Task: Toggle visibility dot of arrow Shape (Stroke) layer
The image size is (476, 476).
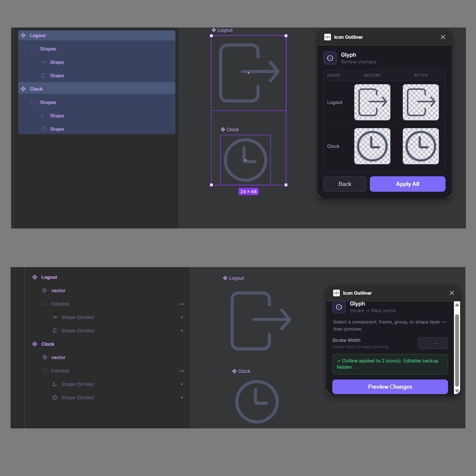Action: (182, 317)
